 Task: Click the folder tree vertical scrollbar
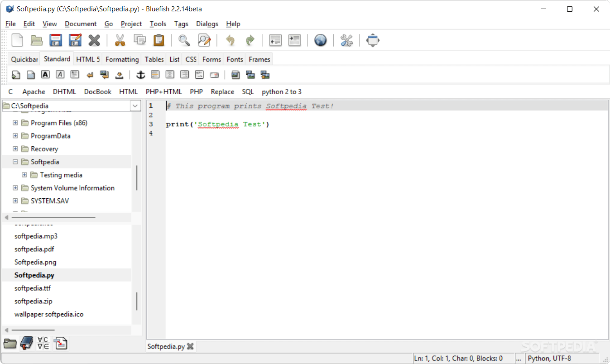tap(137, 178)
